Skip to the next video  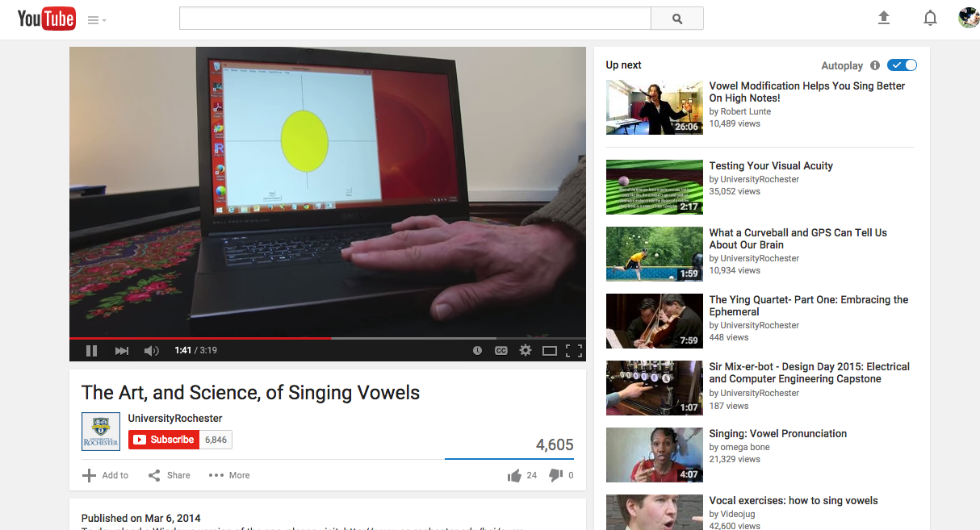[x=122, y=351]
